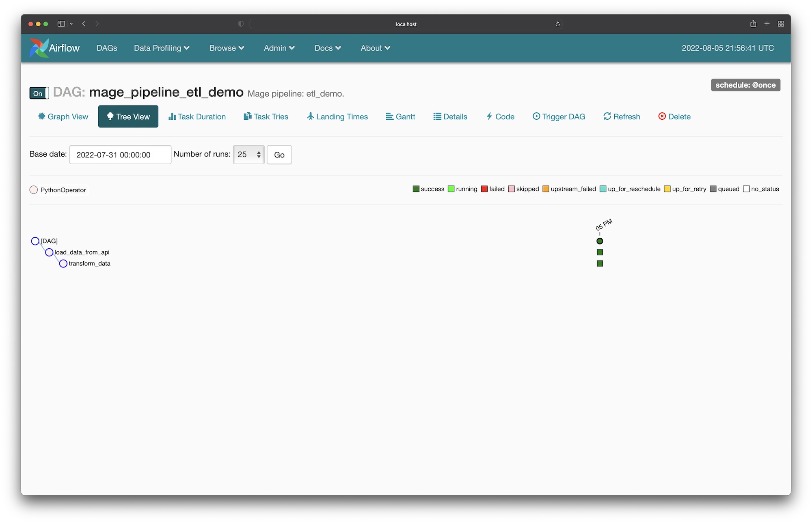The height and width of the screenshot is (523, 812).
Task: Open the DAG Details tab
Action: click(450, 116)
